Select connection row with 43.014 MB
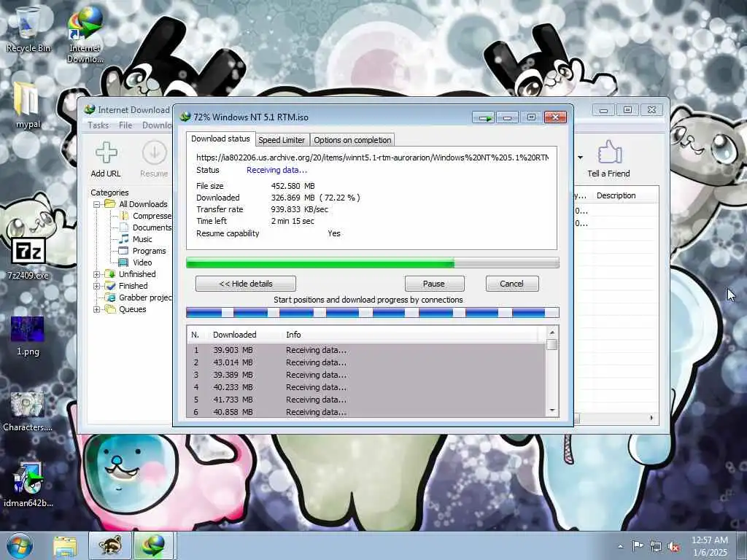 point(366,362)
